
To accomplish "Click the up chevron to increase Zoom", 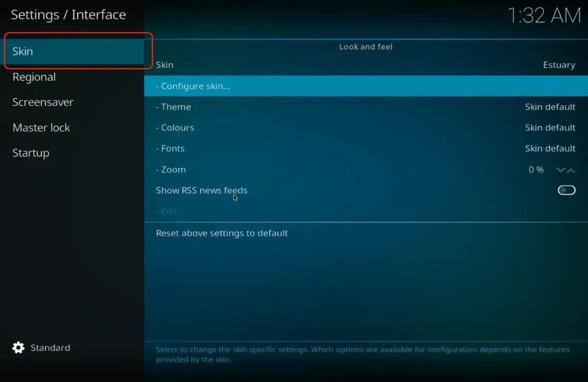I will [x=571, y=170].
